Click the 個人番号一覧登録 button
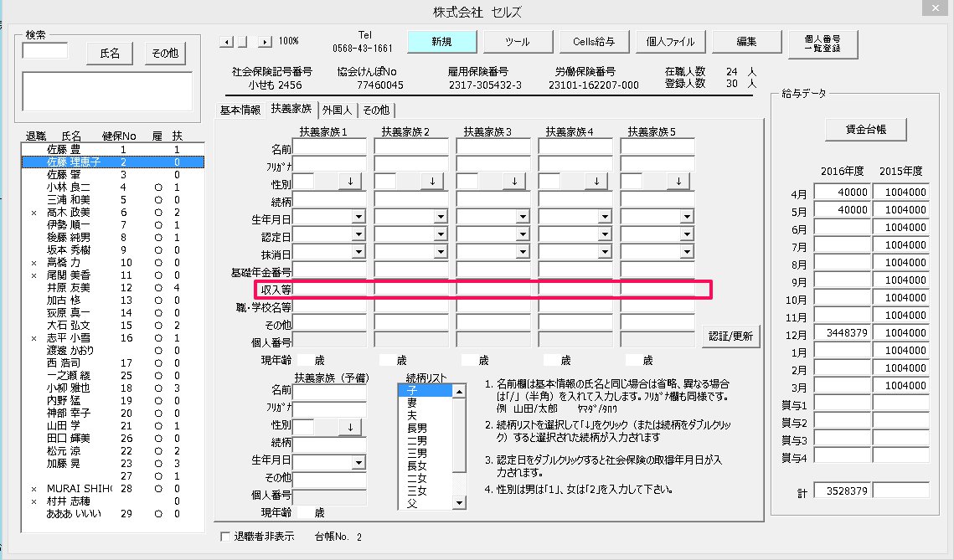The width and height of the screenshot is (954, 560). point(823,44)
